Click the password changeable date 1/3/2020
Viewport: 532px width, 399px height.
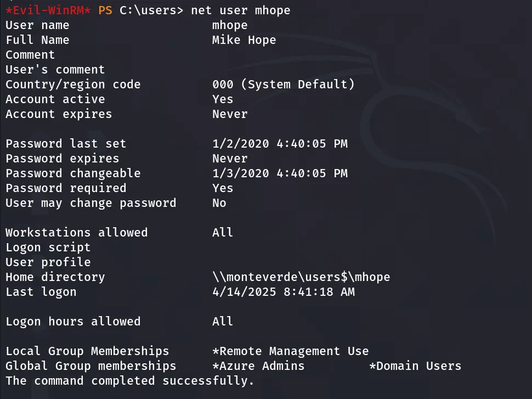pyautogui.click(x=280, y=173)
